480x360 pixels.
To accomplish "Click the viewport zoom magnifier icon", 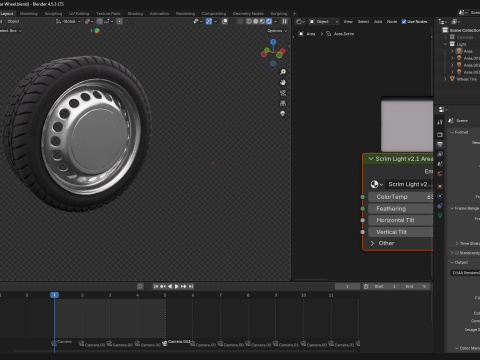I will 283,72.
